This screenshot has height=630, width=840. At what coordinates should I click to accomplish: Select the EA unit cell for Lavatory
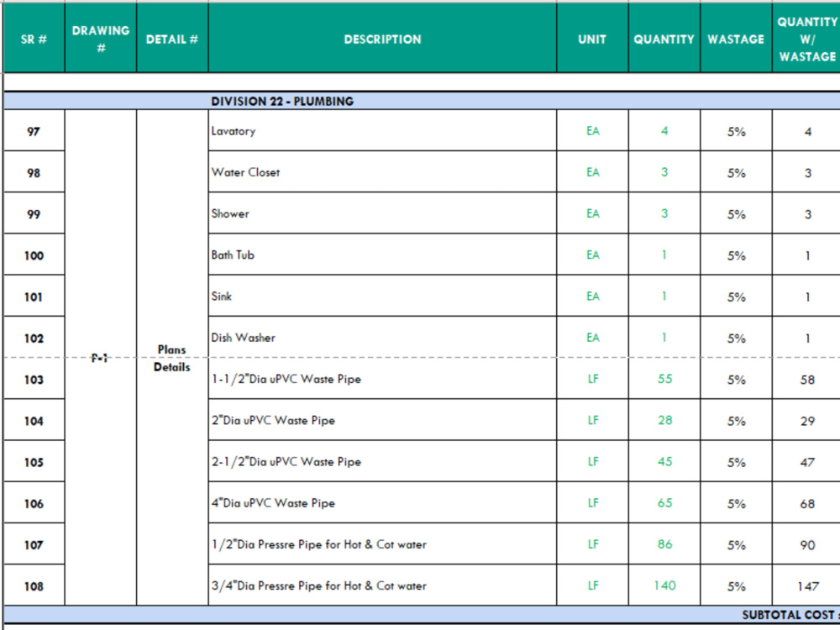coord(592,131)
